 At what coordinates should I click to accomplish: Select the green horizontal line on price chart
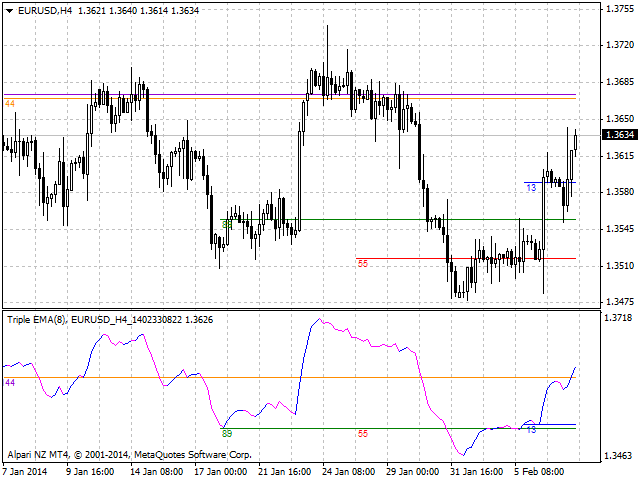pos(398,220)
